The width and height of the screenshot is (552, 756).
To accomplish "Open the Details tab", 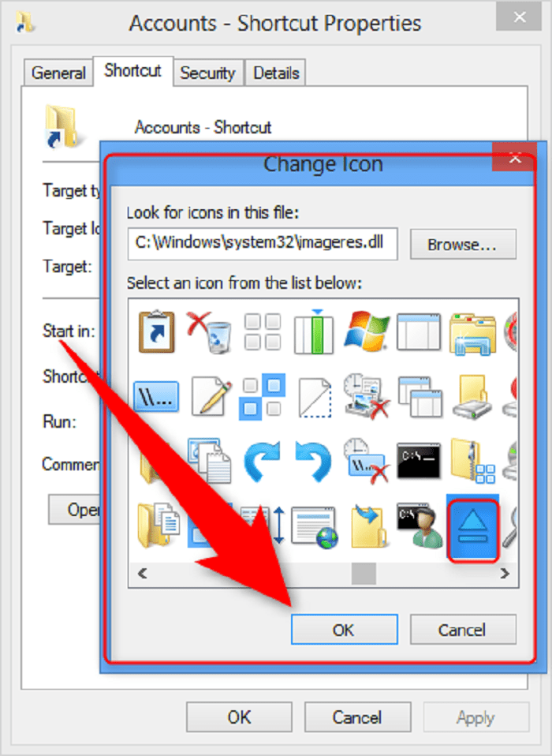I will click(276, 73).
